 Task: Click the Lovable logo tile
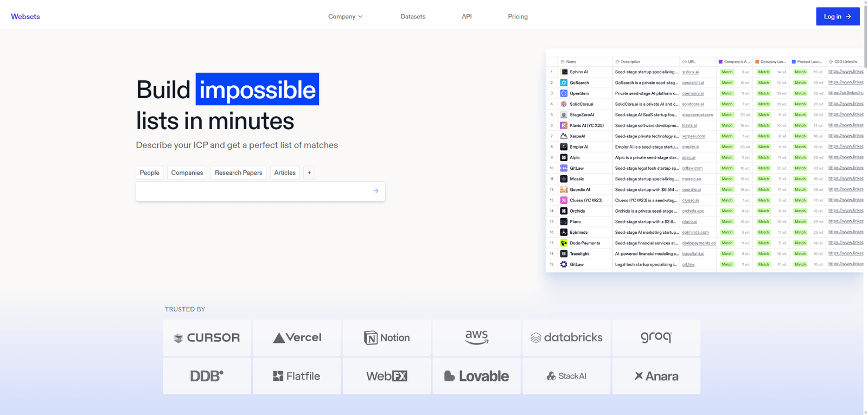point(476,376)
